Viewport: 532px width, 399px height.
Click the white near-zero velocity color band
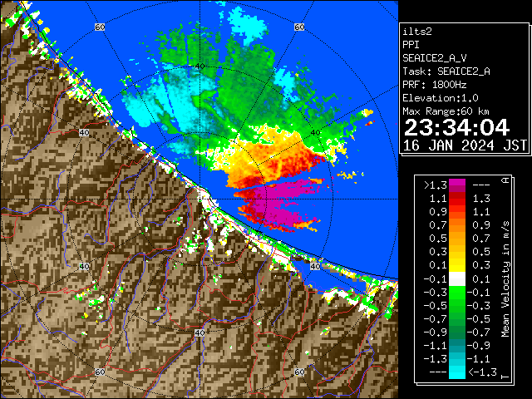pyautogui.click(x=457, y=279)
